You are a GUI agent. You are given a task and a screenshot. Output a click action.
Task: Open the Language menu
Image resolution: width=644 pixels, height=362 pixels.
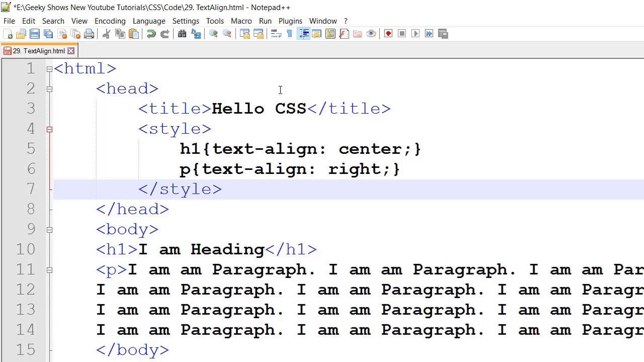149,21
